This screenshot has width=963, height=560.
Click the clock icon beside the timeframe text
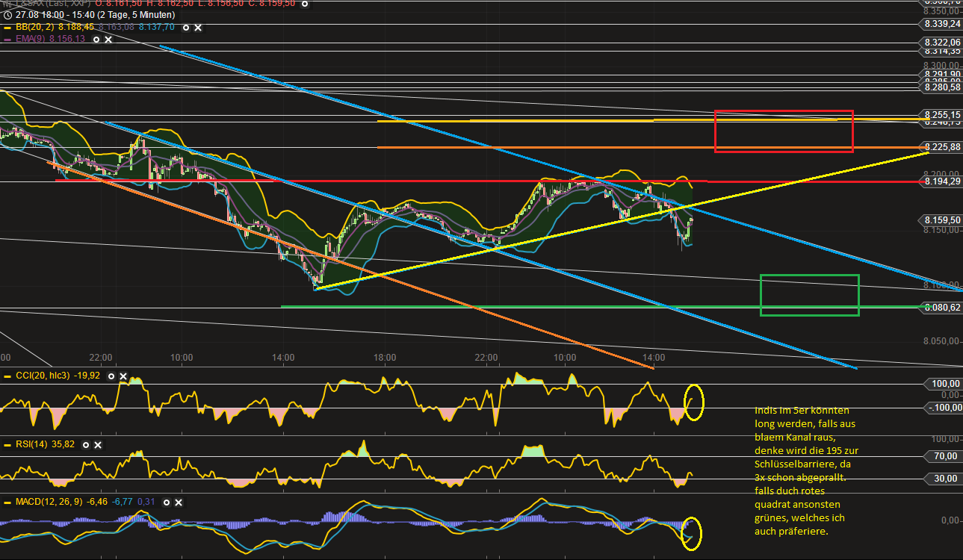6,14
